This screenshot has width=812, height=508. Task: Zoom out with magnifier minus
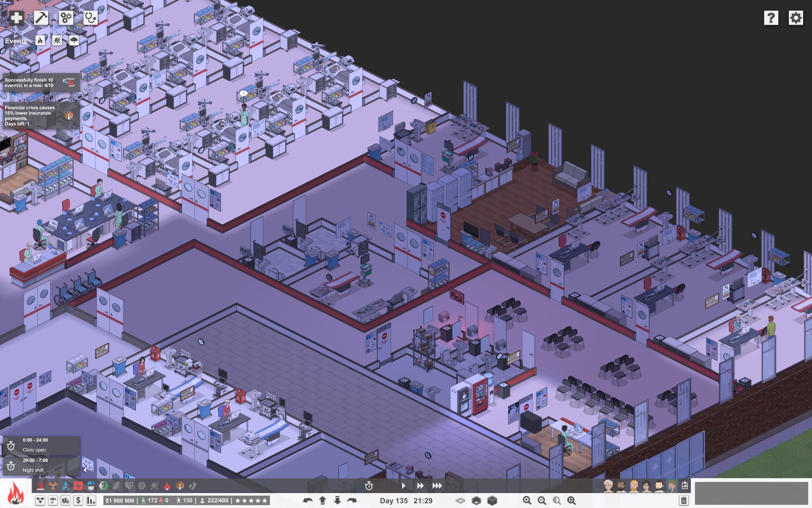pyautogui.click(x=542, y=500)
